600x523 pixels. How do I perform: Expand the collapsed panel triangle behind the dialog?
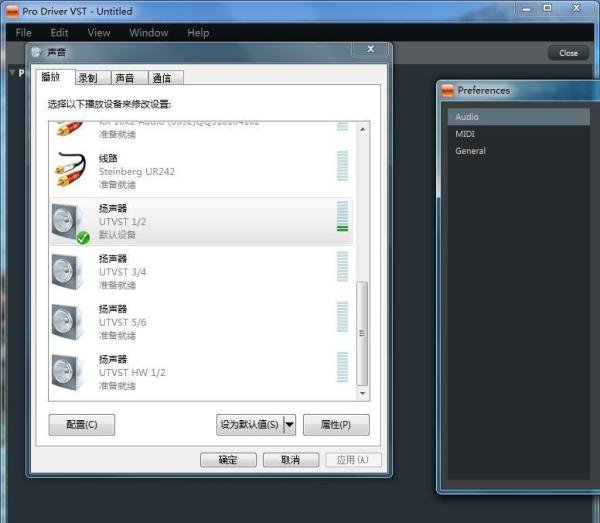click(x=12, y=72)
